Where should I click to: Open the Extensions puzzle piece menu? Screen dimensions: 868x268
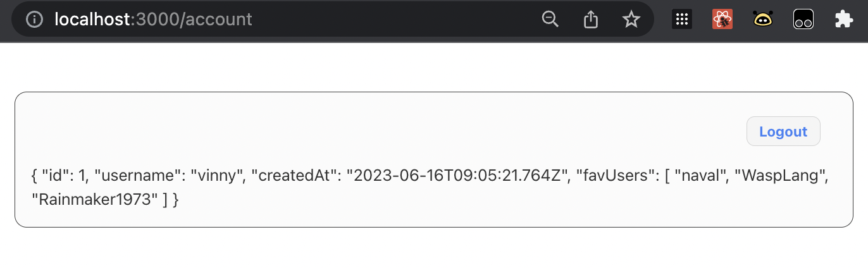point(843,20)
